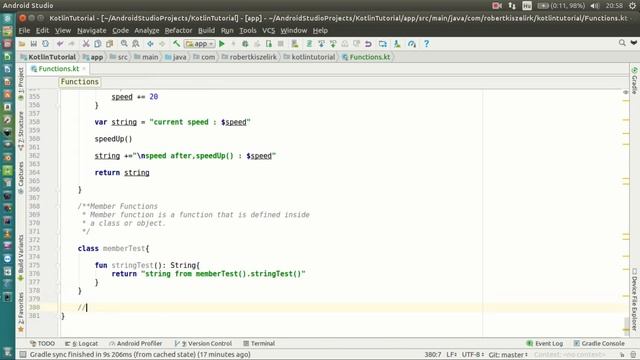Click the speedUp() call line
Screen dimensions: 640x360
click(x=113, y=139)
